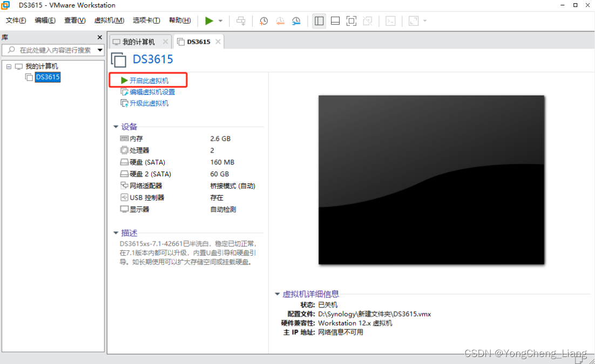This screenshot has height=364, width=595.
Task: Open the 选项卡(T) menu
Action: pos(146,20)
